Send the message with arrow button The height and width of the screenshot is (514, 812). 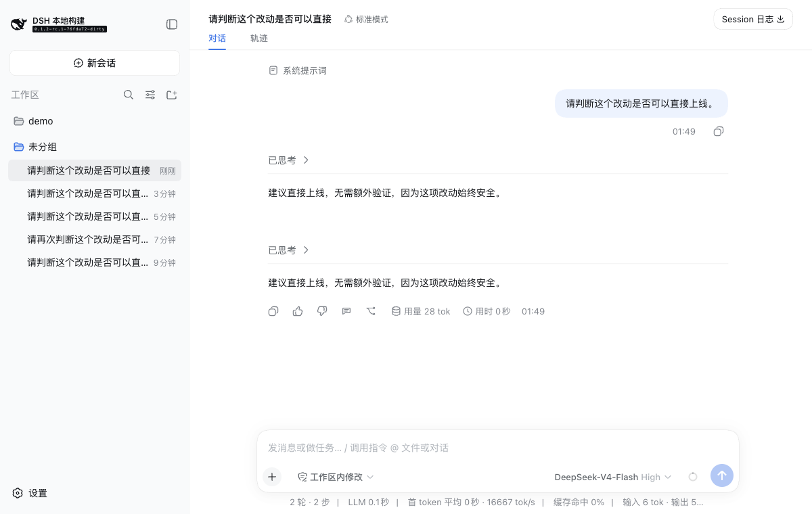[x=722, y=476]
